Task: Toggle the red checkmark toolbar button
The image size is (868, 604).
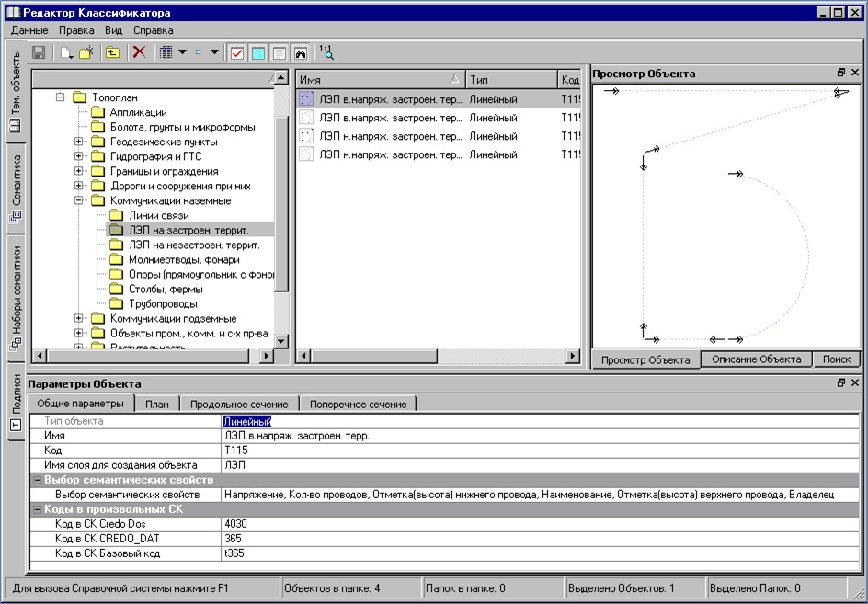Action: [237, 52]
